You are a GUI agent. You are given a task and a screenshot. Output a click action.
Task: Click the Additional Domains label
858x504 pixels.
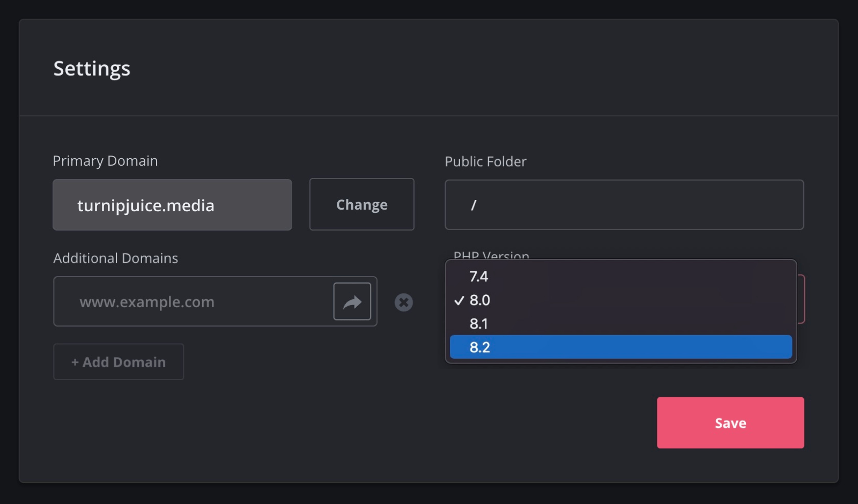point(116,258)
